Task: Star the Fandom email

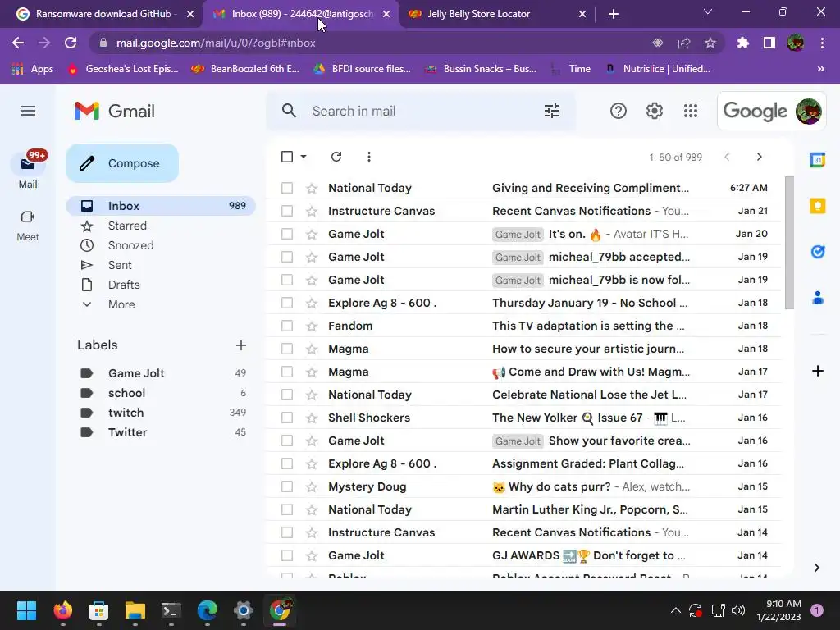Action: (312, 326)
